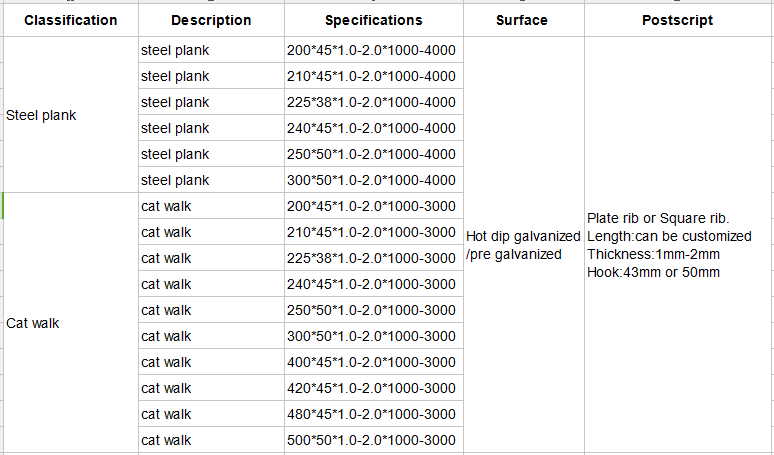
Task: Select specification cell 480*45*1.0-2.0*1000-3000
Action: [373, 414]
